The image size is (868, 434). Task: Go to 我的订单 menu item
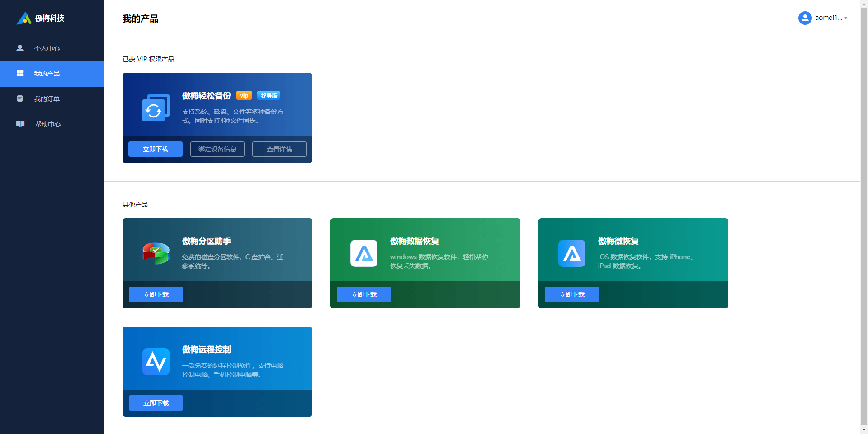(x=52, y=99)
